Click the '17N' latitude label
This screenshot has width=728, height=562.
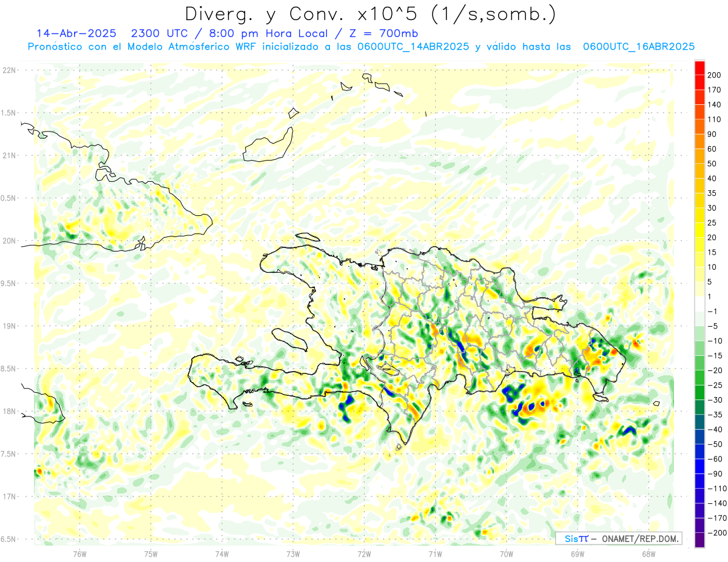pyautogui.click(x=8, y=497)
